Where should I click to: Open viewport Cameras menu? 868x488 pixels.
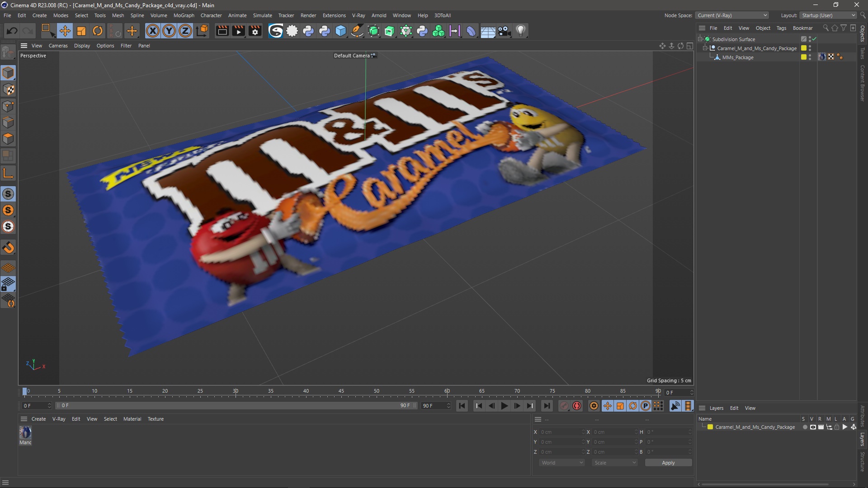click(58, 46)
